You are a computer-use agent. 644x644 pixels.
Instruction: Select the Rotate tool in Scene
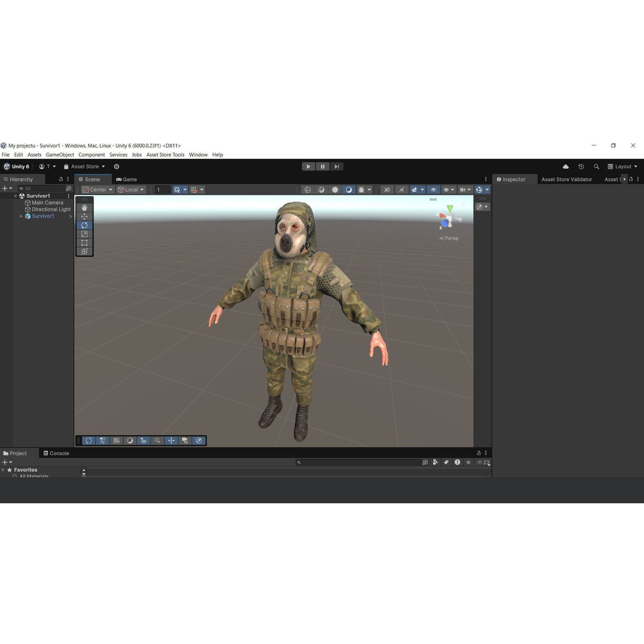coord(84,225)
